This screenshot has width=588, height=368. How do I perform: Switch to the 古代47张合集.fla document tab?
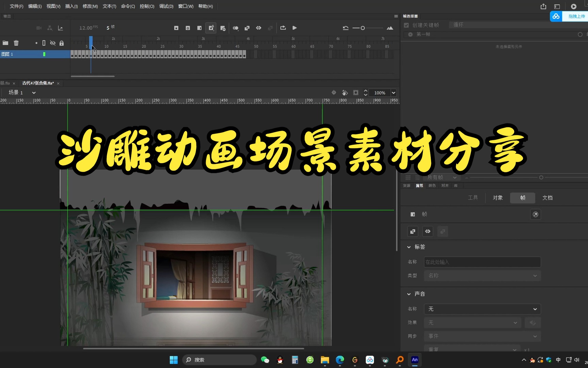[38, 83]
